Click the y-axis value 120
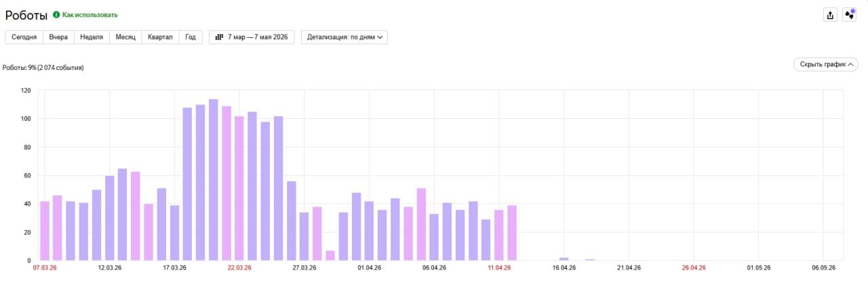 26,90
